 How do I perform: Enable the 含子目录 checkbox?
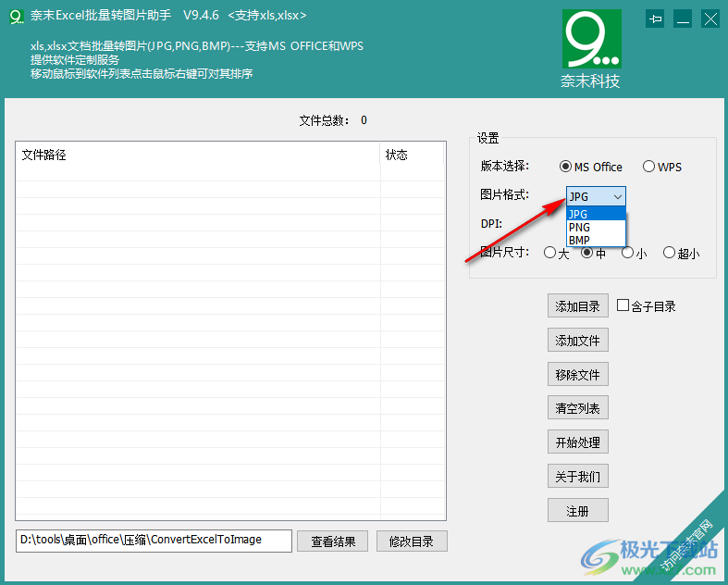(623, 305)
